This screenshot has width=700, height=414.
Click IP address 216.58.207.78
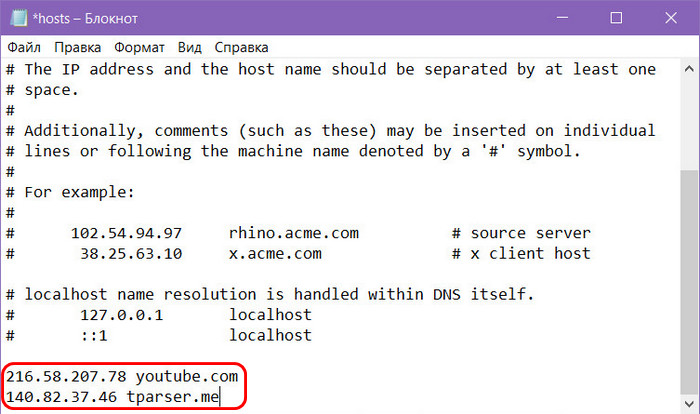tap(66, 376)
